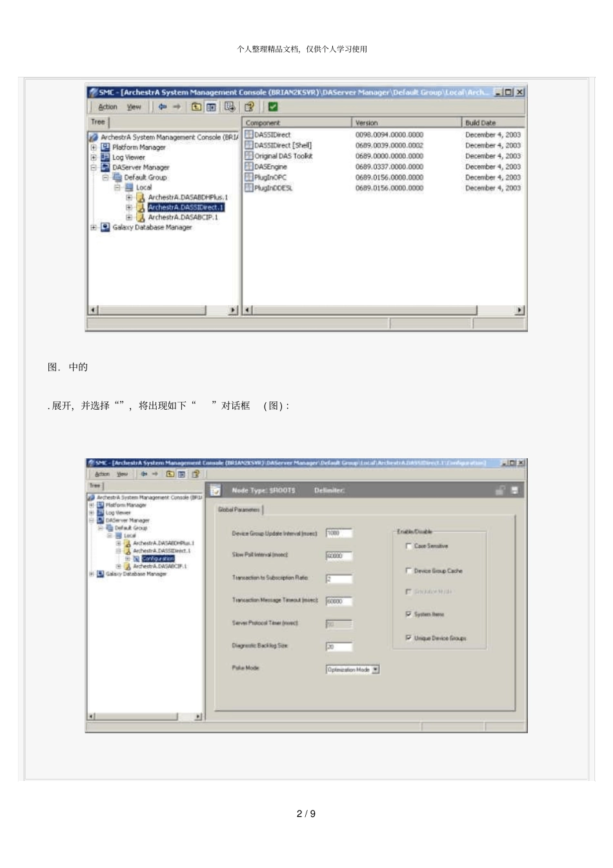
Task: Click the save disk icon in Node Type header
Action: [x=514, y=490]
